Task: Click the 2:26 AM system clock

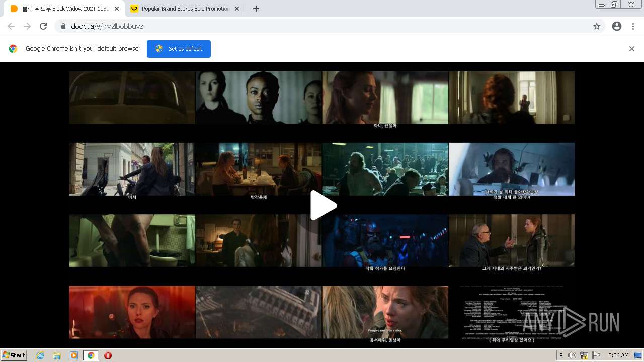Action: [x=618, y=355]
